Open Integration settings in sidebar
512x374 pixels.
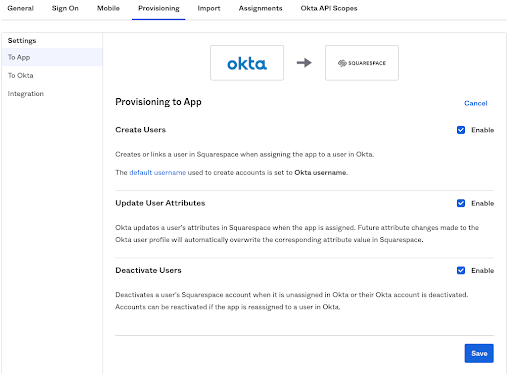click(x=52, y=94)
